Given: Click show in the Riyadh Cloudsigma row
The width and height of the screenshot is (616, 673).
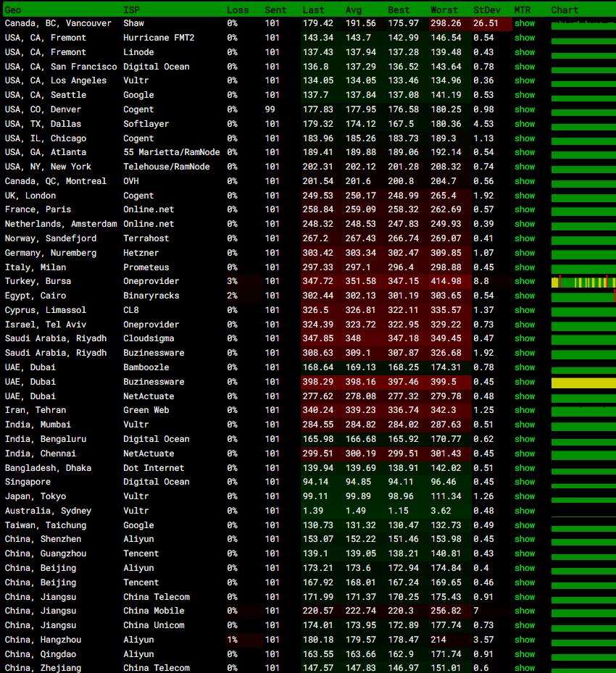Looking at the screenshot, I should (525, 338).
